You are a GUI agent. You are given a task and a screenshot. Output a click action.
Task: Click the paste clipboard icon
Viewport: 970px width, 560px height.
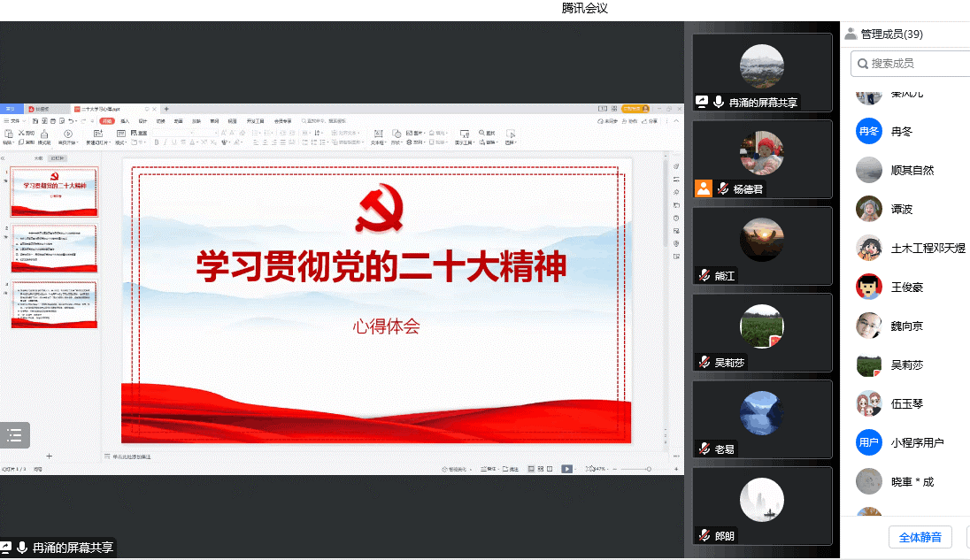tap(8, 134)
